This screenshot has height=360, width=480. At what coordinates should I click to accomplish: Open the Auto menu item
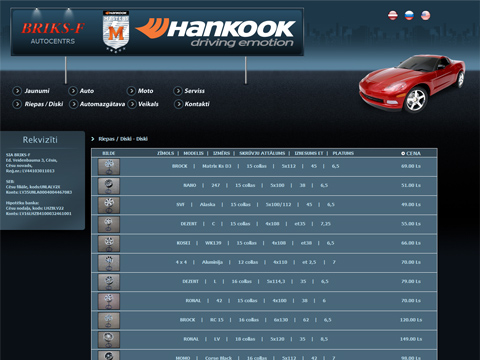click(87, 91)
